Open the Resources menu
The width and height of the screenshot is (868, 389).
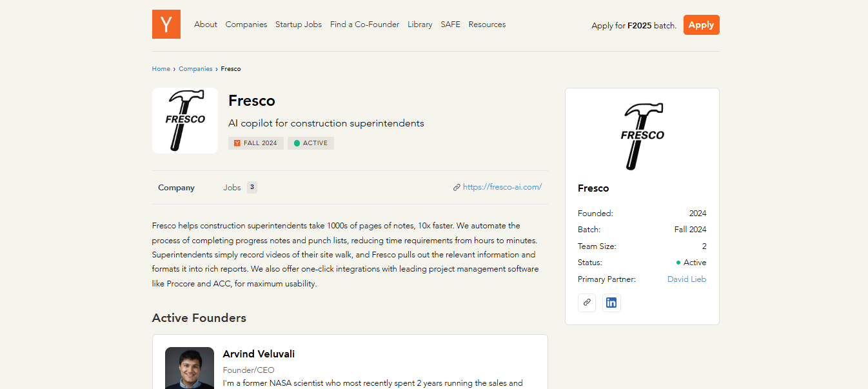click(487, 25)
